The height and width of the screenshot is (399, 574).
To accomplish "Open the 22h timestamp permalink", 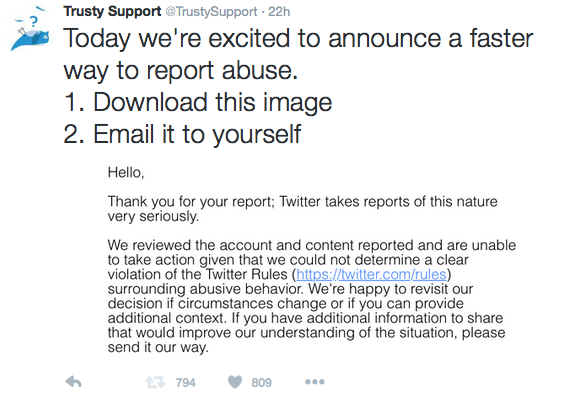I will point(279,12).
